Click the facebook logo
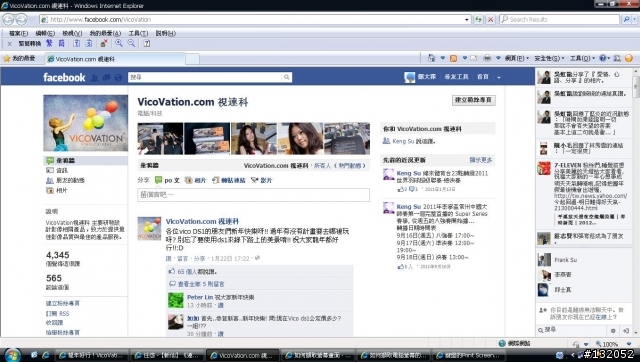The width and height of the screenshot is (640, 362). coord(64,77)
